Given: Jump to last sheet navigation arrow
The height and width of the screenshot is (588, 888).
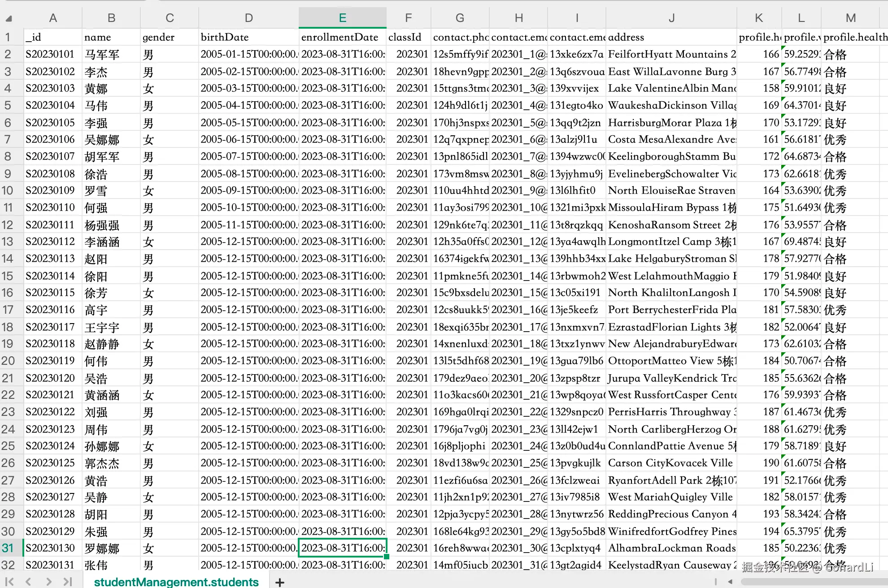Looking at the screenshot, I should pyautogui.click(x=68, y=582).
